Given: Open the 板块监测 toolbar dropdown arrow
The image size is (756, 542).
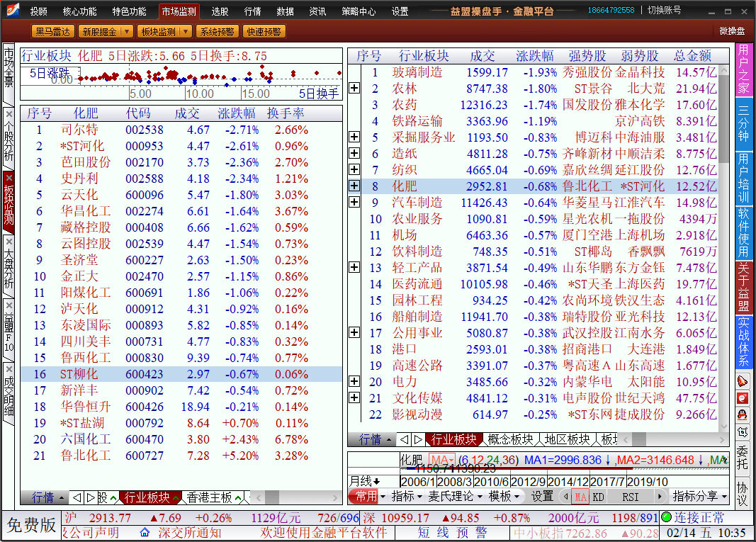Looking at the screenshot, I should click(186, 31).
